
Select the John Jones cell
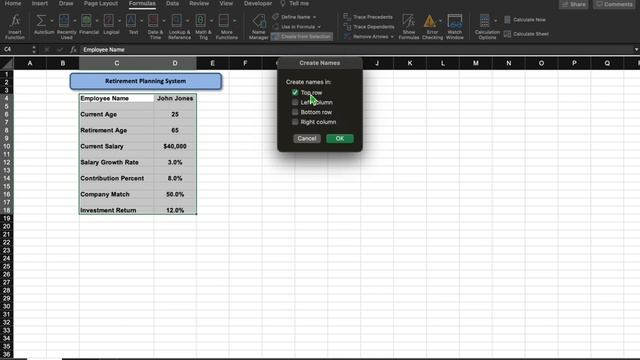[175, 98]
